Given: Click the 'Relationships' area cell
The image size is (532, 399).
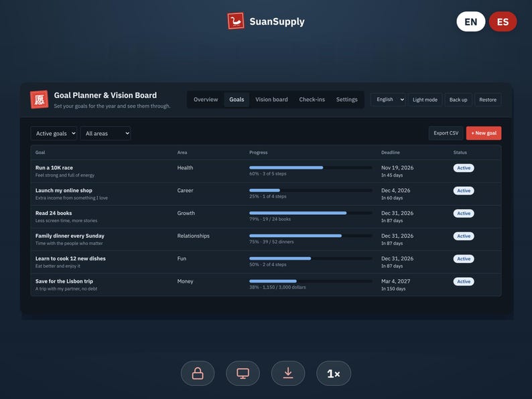Looking at the screenshot, I should (194, 236).
